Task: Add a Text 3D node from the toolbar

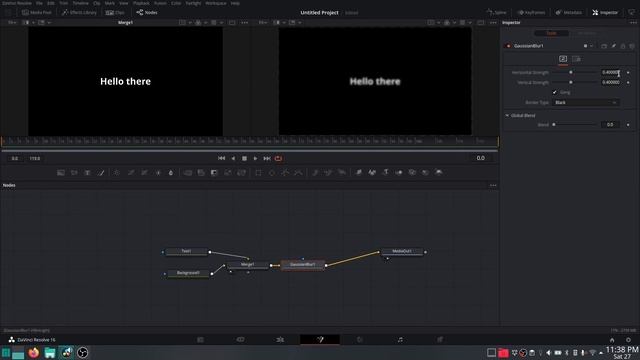Action: click(385, 173)
